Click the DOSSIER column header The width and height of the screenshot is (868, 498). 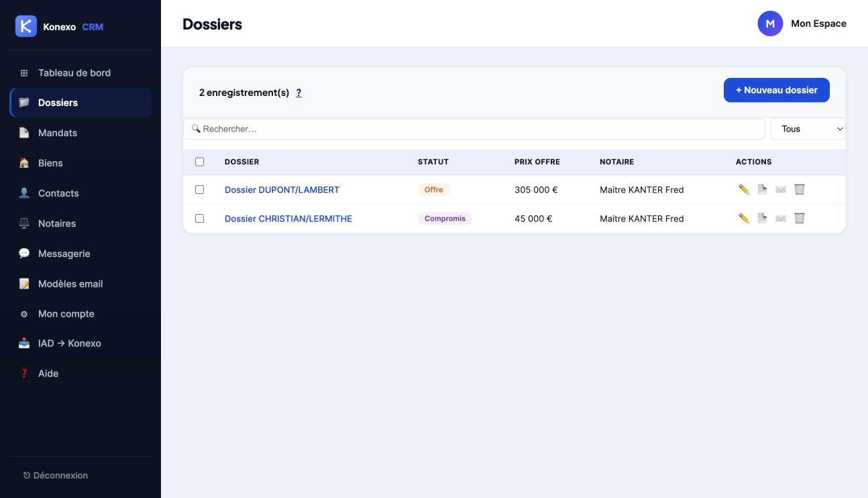(241, 162)
